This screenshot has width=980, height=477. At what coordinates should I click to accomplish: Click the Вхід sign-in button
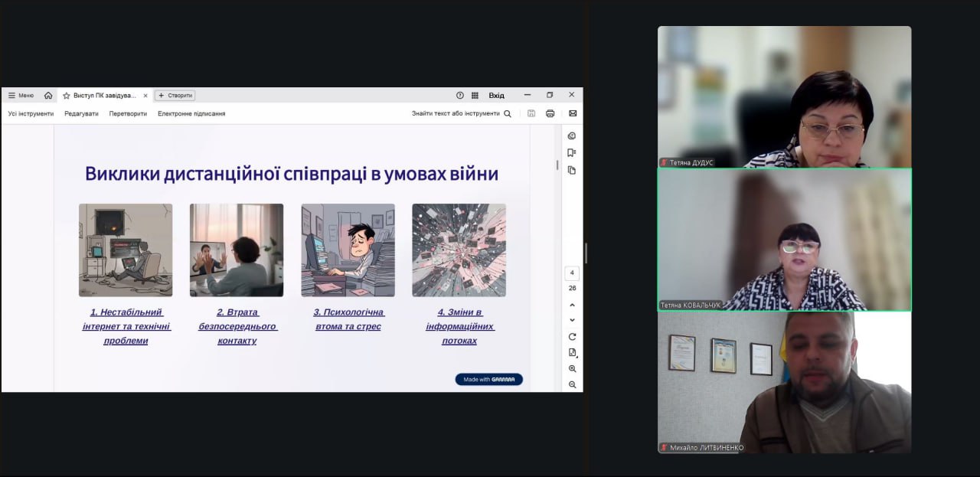[x=496, y=96]
